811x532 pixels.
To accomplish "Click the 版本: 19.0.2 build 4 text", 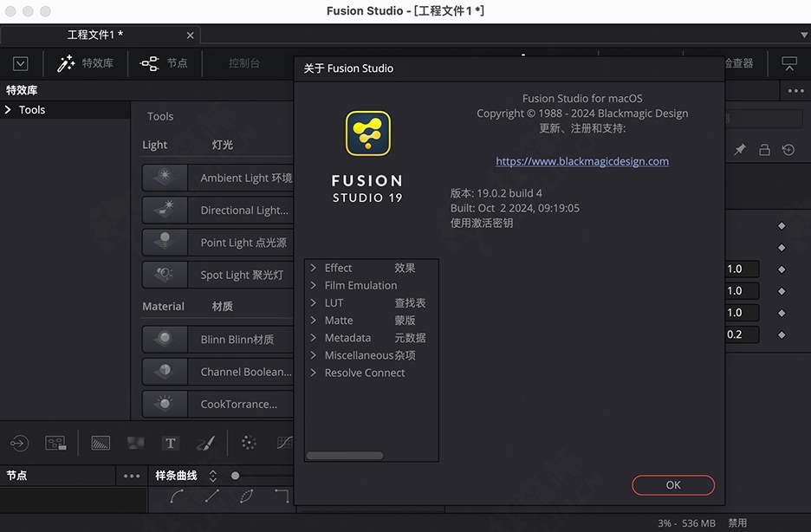I will [496, 193].
